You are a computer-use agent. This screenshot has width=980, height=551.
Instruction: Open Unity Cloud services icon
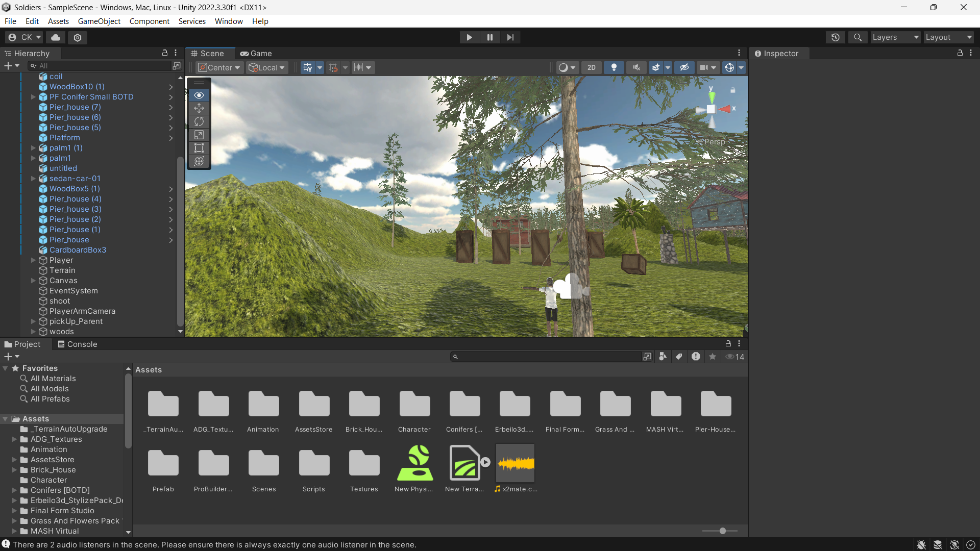tap(56, 37)
